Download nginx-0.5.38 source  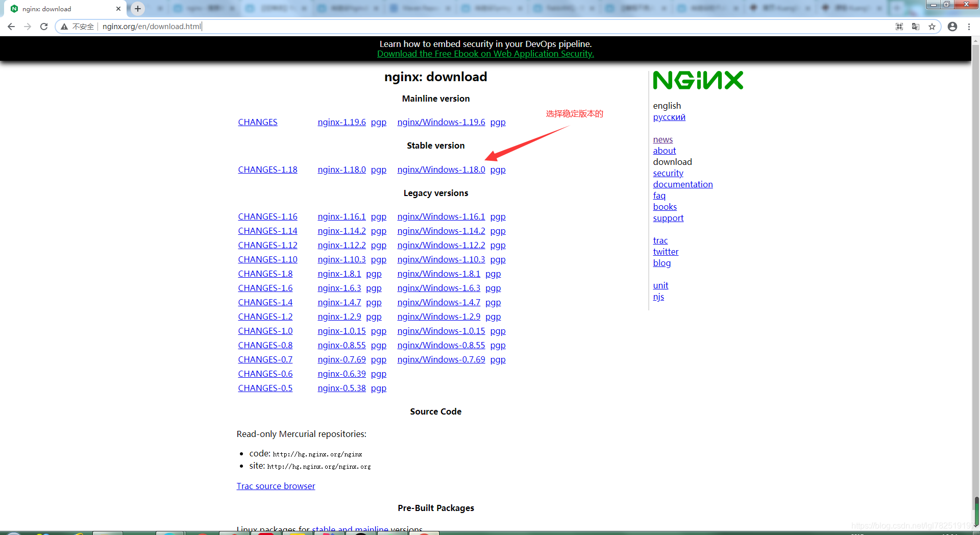[341, 388]
